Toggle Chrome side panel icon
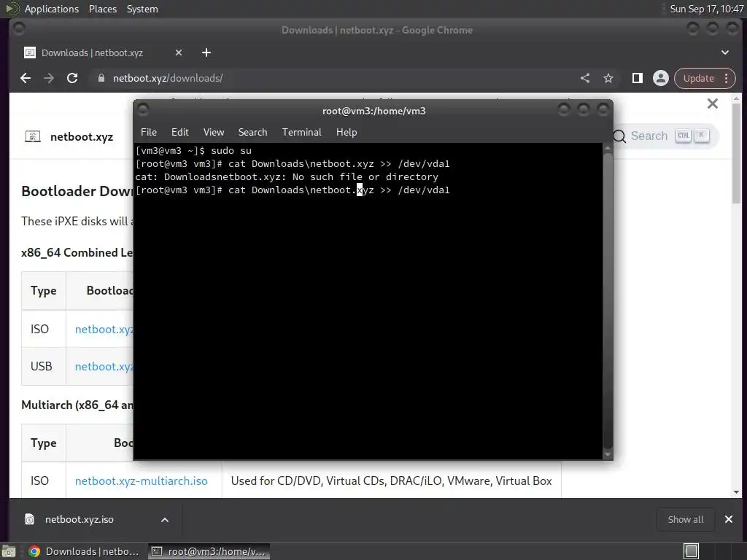747x560 pixels. (x=638, y=78)
